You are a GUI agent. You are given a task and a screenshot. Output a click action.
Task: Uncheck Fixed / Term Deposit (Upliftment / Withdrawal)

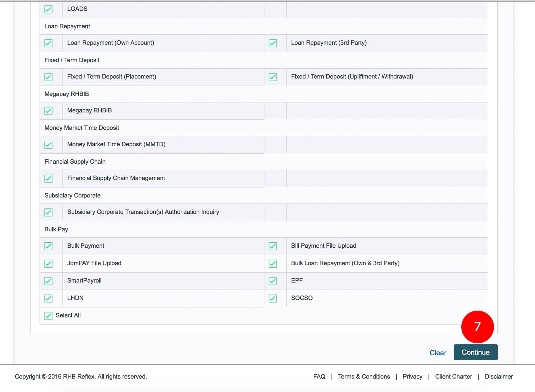(273, 77)
